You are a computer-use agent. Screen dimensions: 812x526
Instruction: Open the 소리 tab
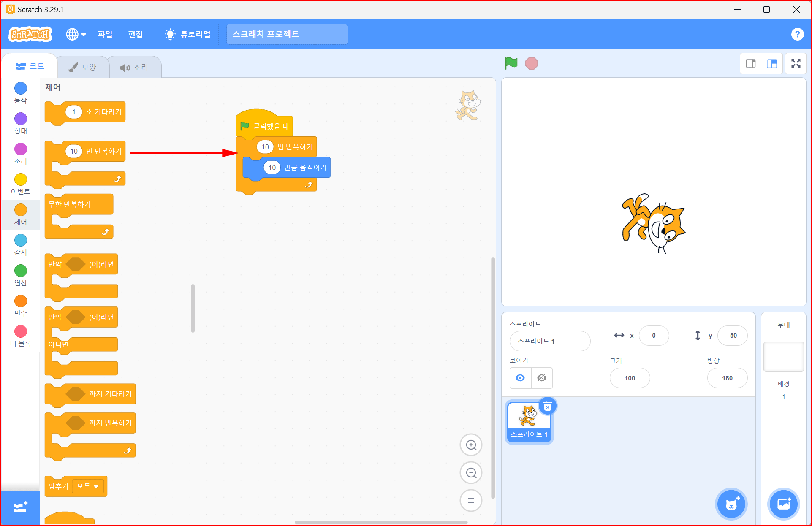pyautogui.click(x=134, y=67)
